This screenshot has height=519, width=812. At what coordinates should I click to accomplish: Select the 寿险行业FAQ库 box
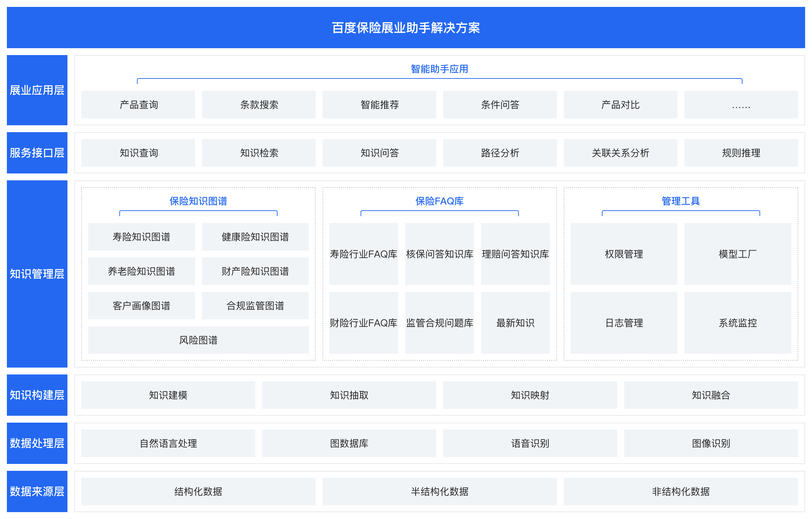click(364, 254)
